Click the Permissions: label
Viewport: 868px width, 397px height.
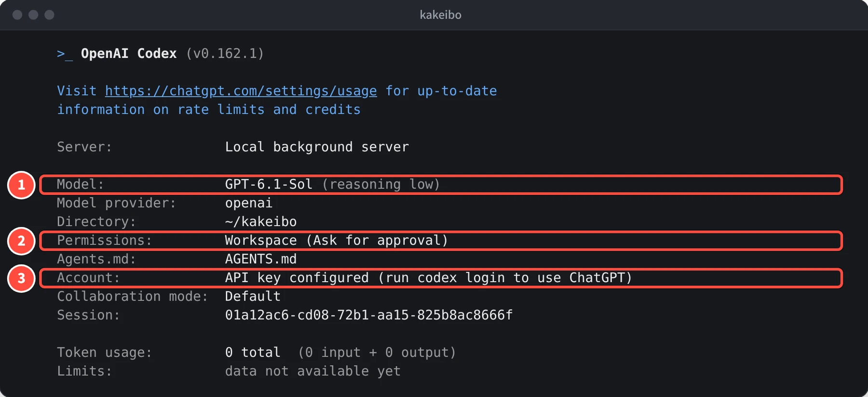click(x=105, y=240)
